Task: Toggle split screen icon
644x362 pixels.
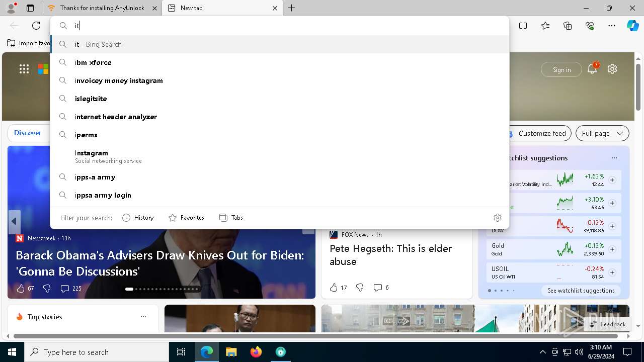Action: (x=523, y=26)
